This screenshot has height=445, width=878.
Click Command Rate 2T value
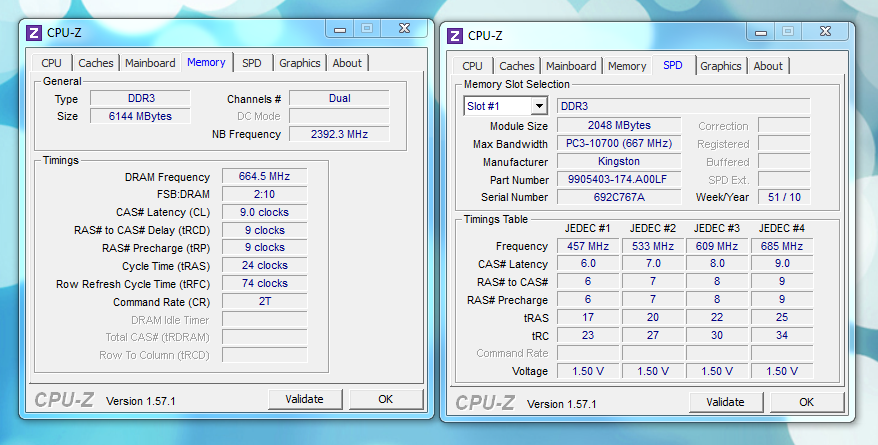tap(264, 301)
